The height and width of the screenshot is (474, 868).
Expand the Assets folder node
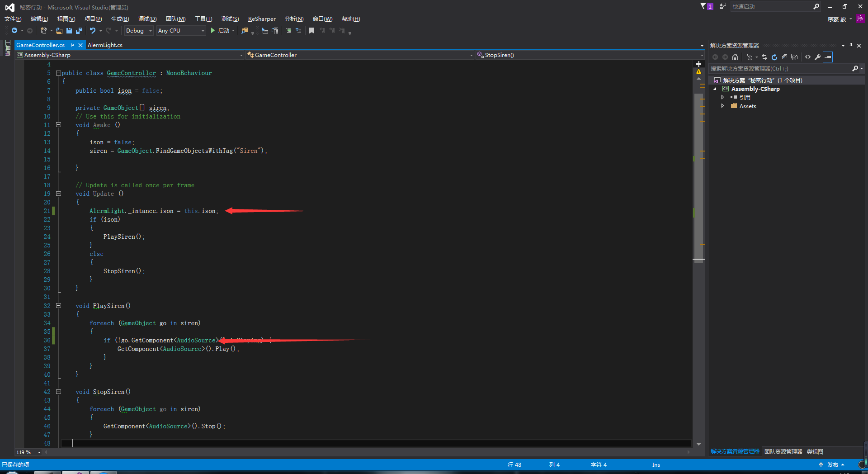[722, 106]
